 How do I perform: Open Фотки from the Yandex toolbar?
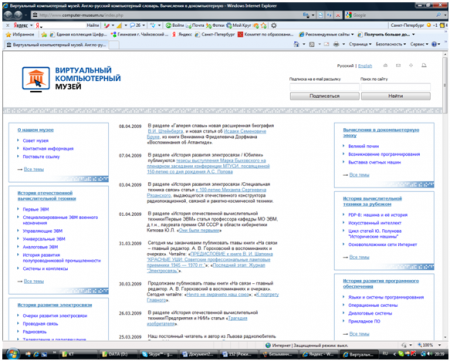tap(215, 25)
